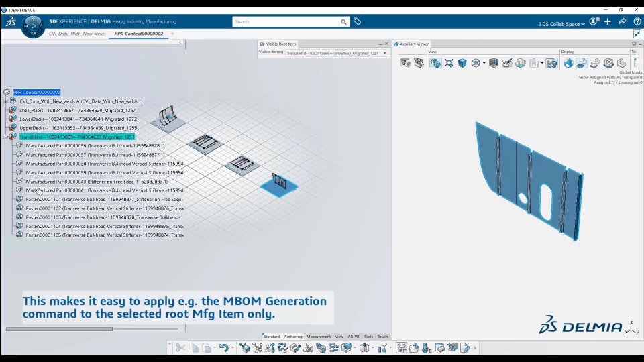Switch to the Authoring toolbar tab
The width and height of the screenshot is (644, 362).
(x=293, y=337)
